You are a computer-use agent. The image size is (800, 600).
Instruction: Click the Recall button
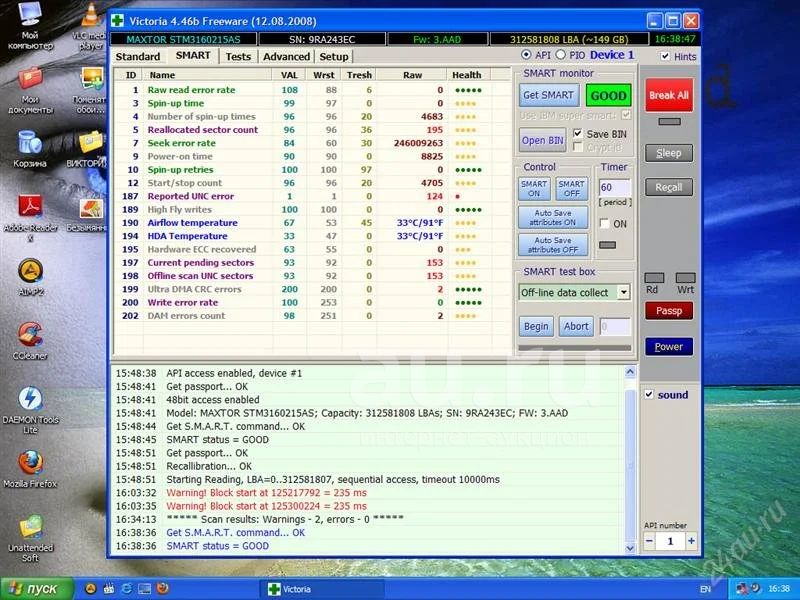point(669,187)
